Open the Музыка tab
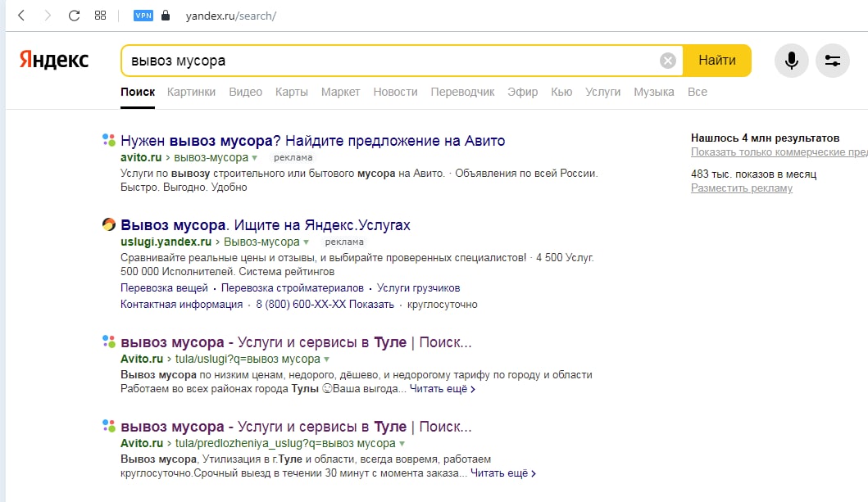The height and width of the screenshot is (502, 868). pos(654,92)
